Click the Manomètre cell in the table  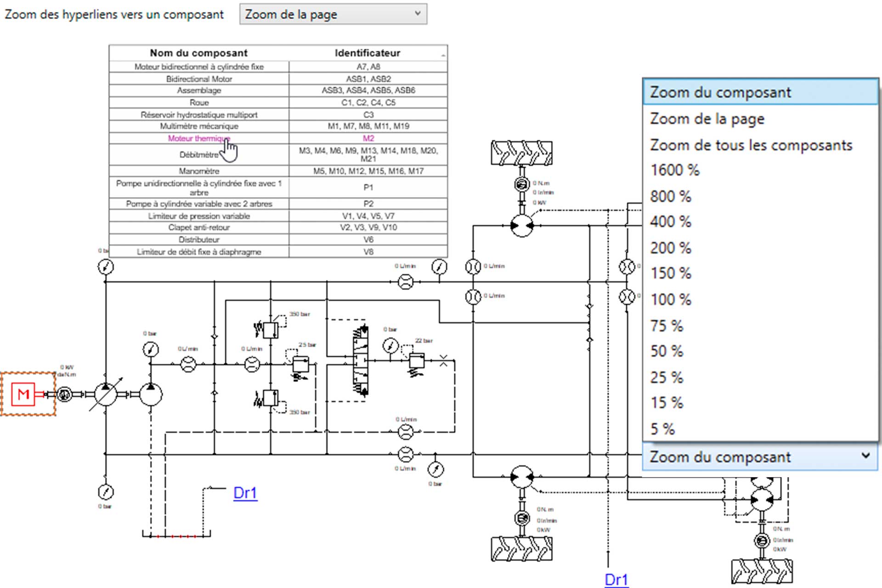click(199, 171)
